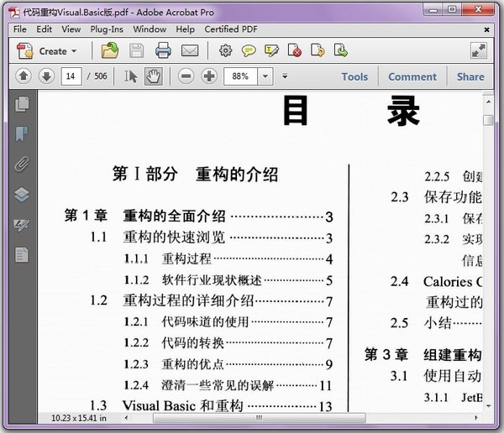Open the Tools pane
This screenshot has width=504, height=433.
click(x=354, y=76)
